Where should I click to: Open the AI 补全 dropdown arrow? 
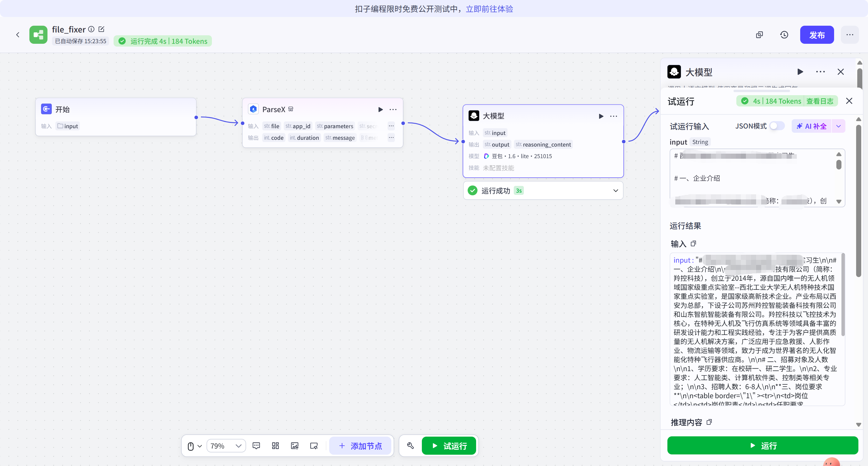coord(838,126)
